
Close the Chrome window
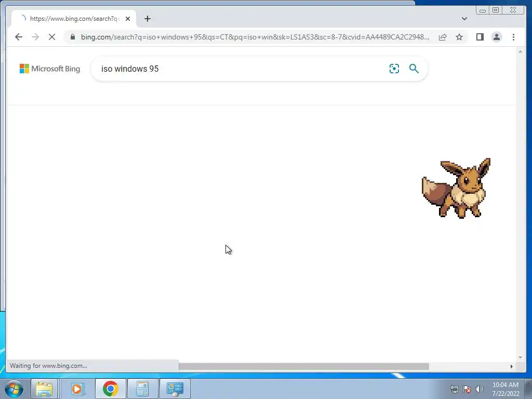pos(513,10)
